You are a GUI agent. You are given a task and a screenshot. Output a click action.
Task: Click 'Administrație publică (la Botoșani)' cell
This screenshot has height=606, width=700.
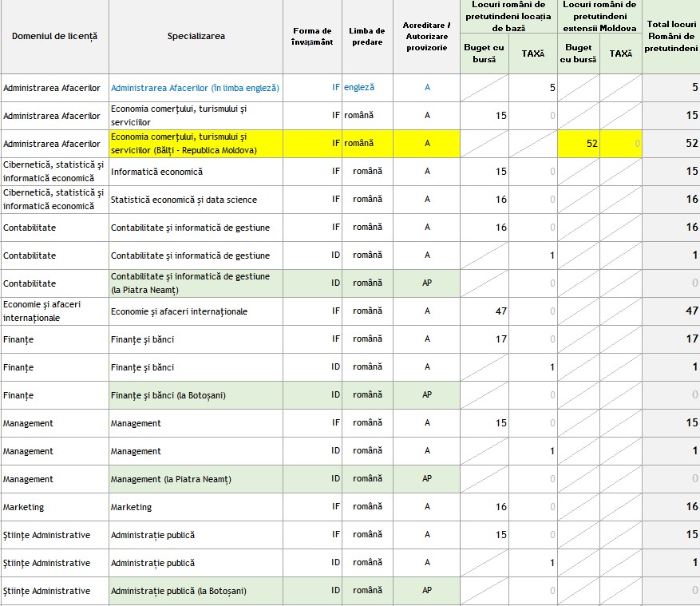pos(196,591)
